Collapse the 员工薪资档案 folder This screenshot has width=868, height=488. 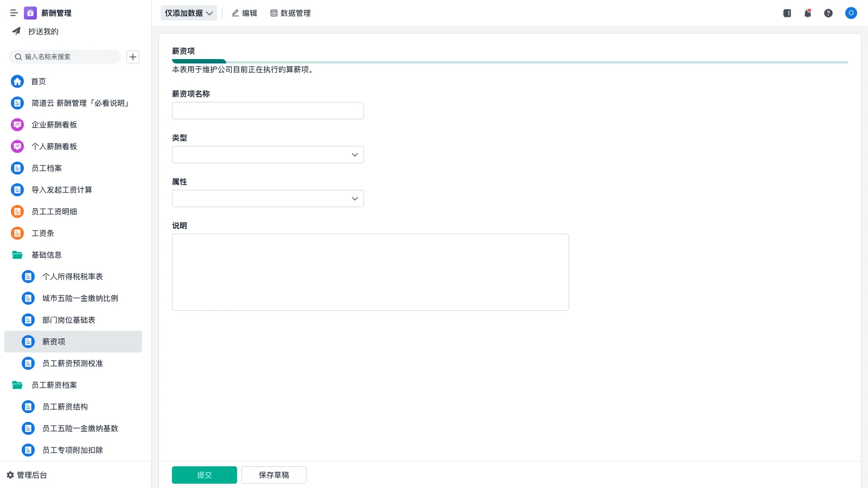click(x=73, y=385)
